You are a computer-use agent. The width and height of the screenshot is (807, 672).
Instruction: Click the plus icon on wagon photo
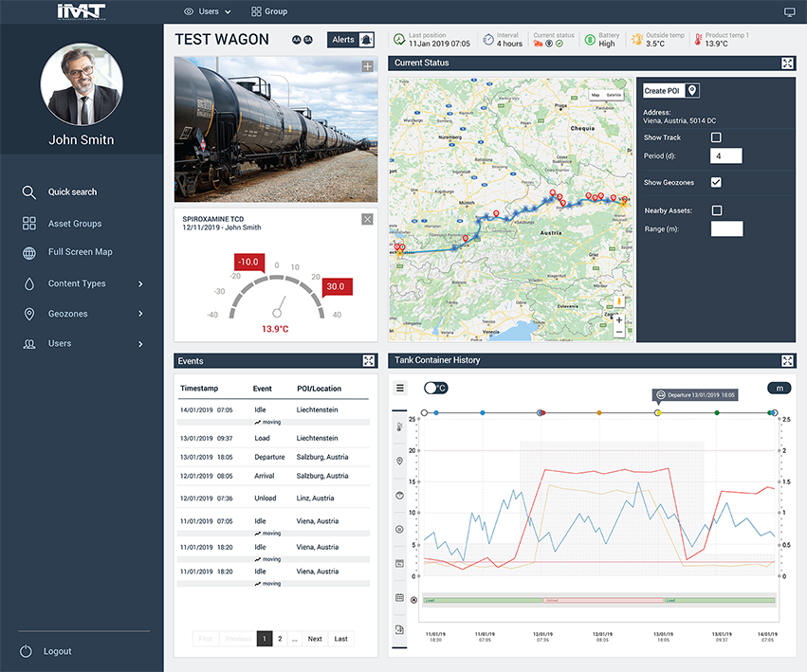point(368,66)
